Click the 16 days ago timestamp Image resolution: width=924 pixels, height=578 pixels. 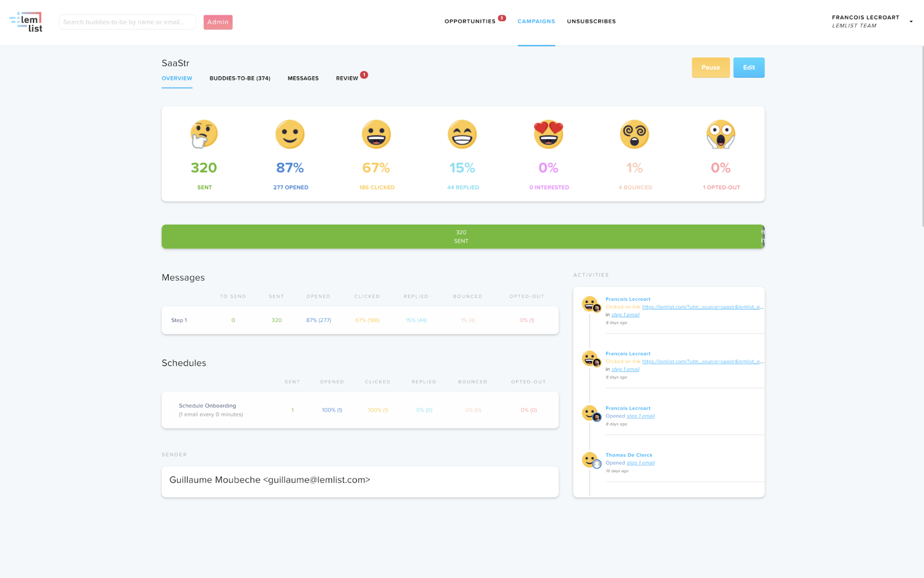(x=617, y=471)
